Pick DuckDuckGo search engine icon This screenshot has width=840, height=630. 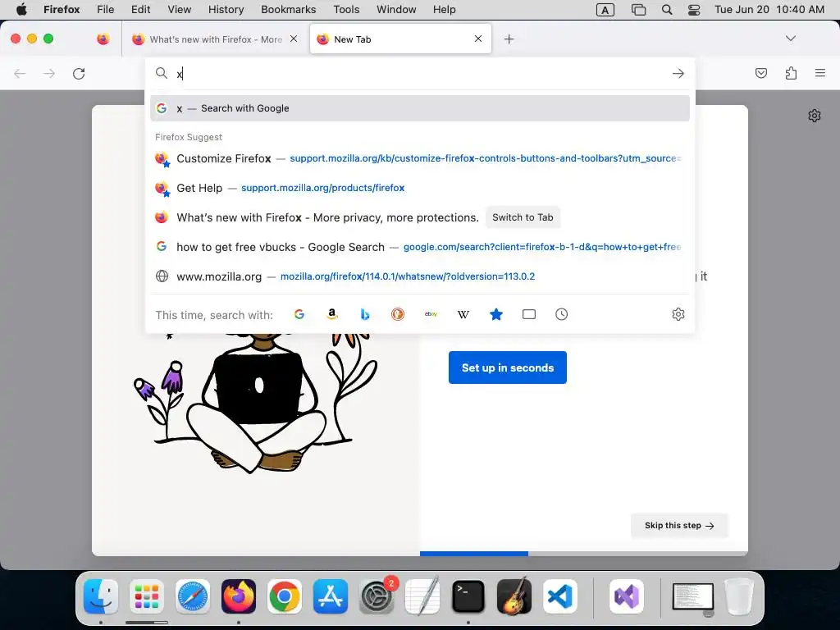pyautogui.click(x=398, y=314)
